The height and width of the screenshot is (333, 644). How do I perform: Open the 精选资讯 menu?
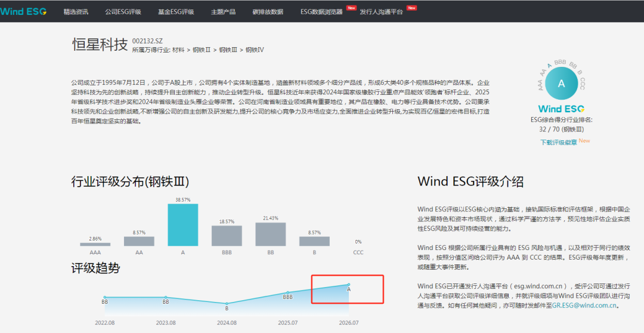point(76,12)
